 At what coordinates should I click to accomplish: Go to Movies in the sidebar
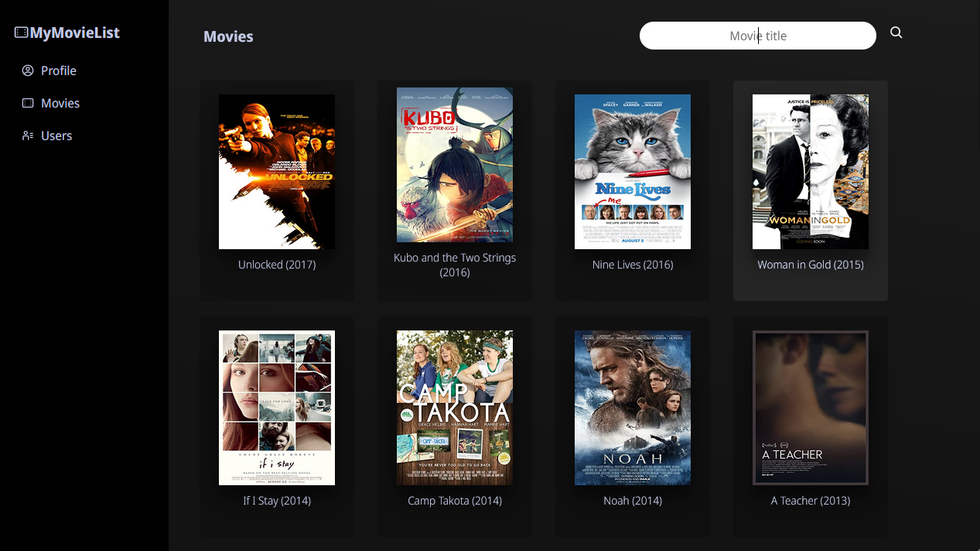[x=60, y=103]
